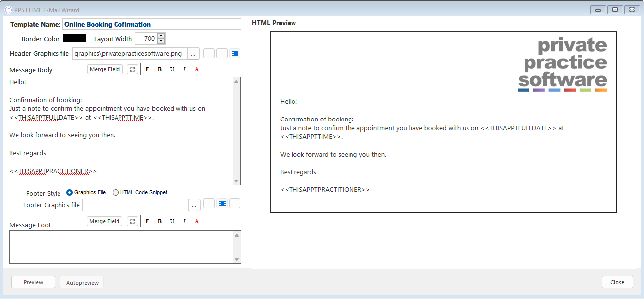Refresh the Message Body editor

(x=132, y=70)
